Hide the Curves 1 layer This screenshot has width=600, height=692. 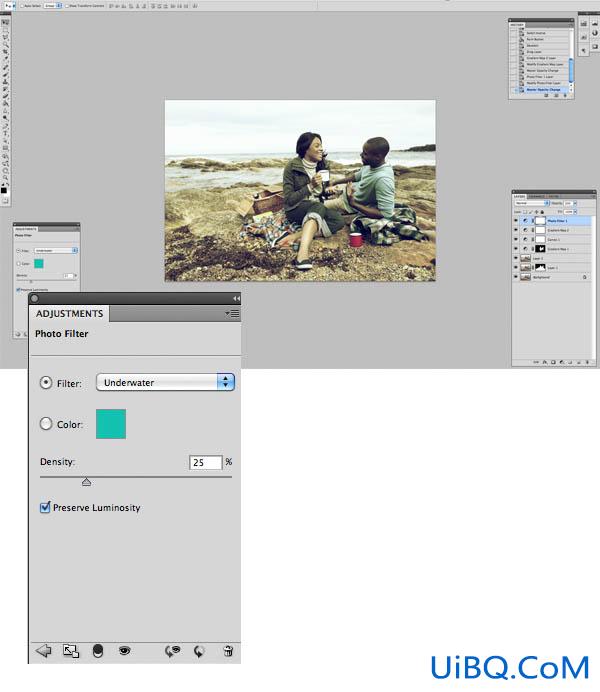tap(516, 239)
